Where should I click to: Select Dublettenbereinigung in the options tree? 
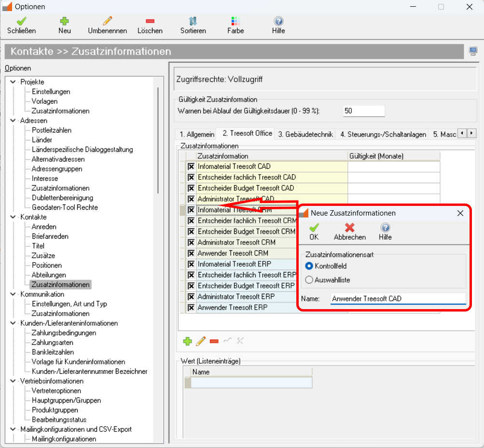tap(62, 198)
